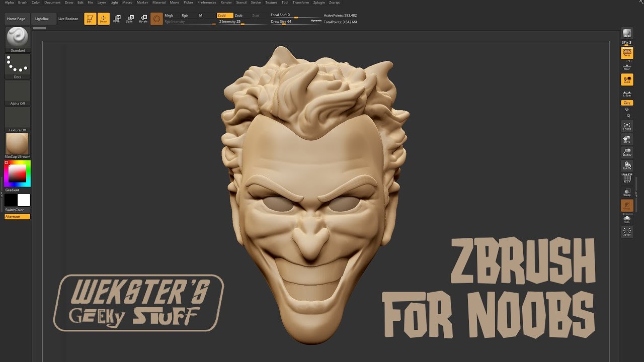This screenshot has width=644, height=362.
Task: Activate Draw mode button
Action: point(103,19)
